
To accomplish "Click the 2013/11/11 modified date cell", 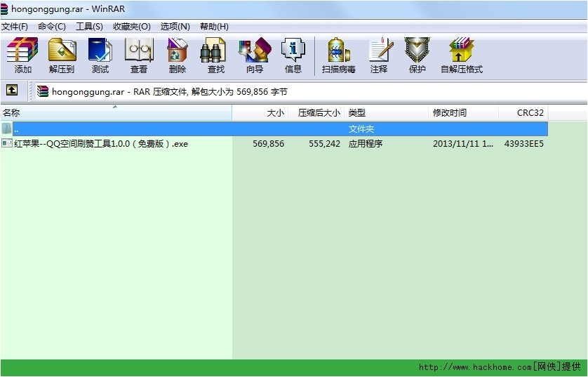I will point(462,144).
